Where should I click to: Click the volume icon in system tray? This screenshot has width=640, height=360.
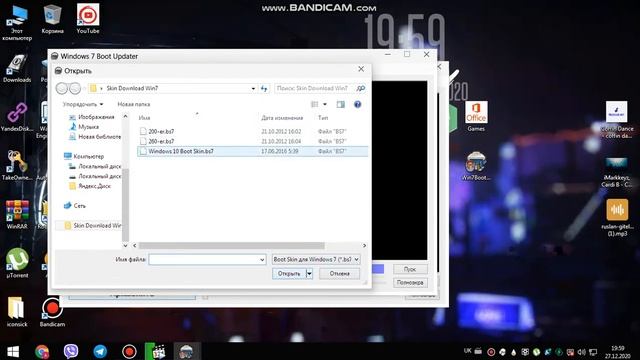(x=582, y=352)
